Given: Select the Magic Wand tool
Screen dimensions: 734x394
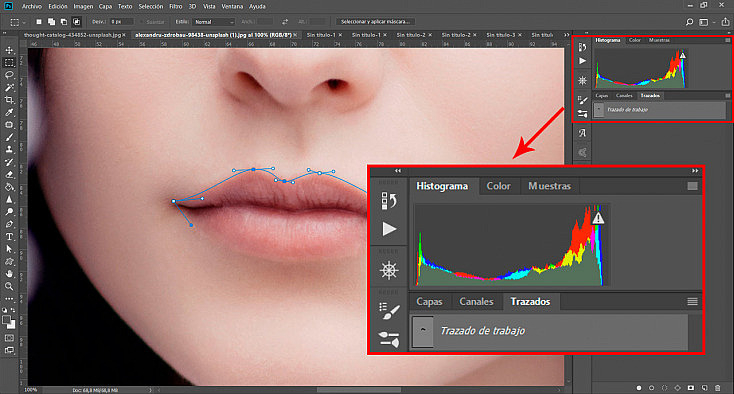Looking at the screenshot, I should [x=9, y=88].
